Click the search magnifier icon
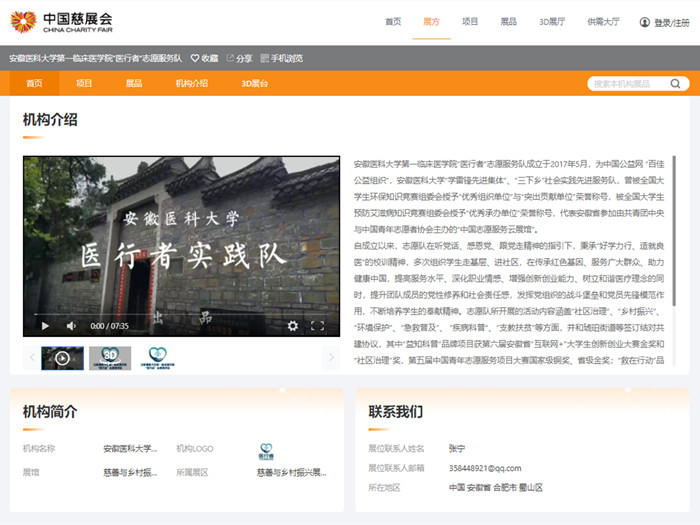700x525 pixels. pos(677,84)
